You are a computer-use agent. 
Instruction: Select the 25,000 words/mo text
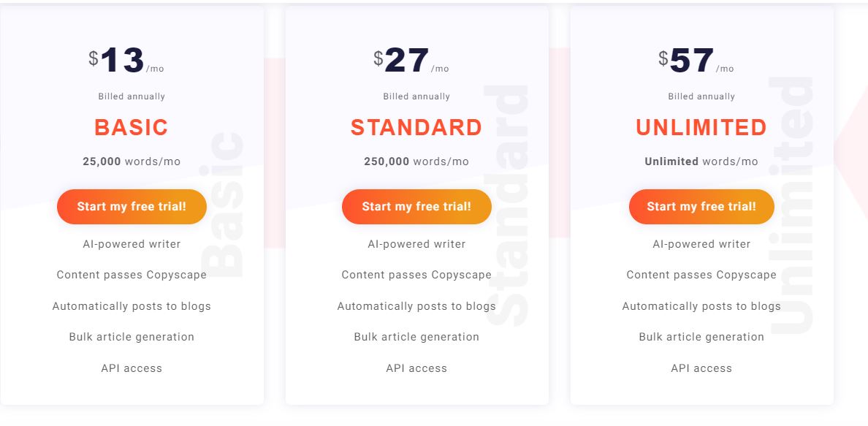coord(132,161)
